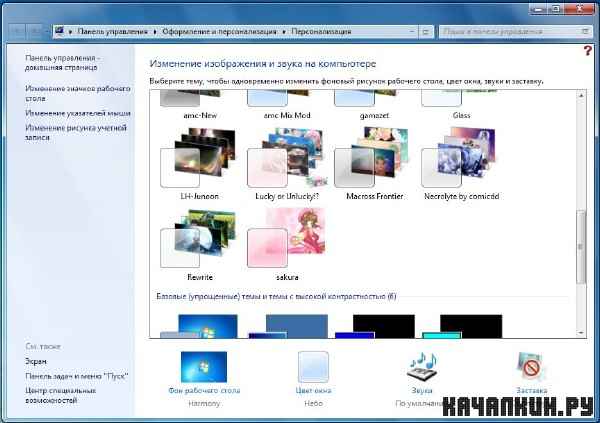Image resolution: width=600 pixels, height=423 pixels.
Task: Select the first black high contrast theme
Action: 375,326
